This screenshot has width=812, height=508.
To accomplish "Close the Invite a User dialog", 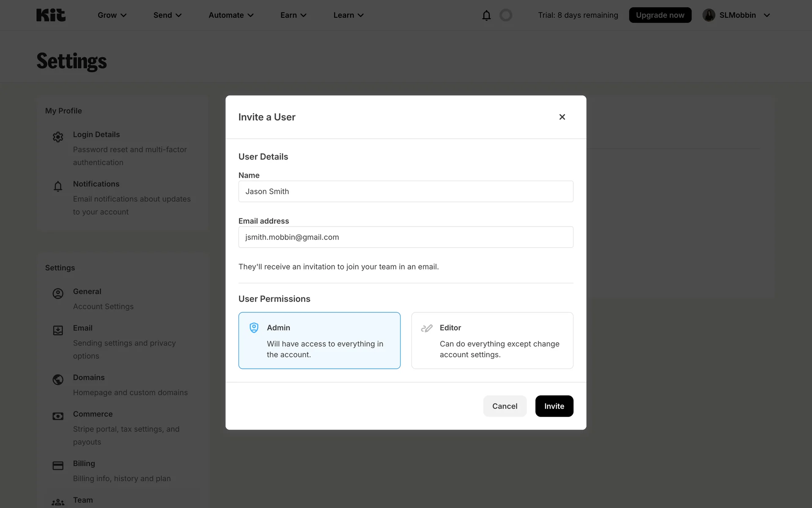I will 562,117.
